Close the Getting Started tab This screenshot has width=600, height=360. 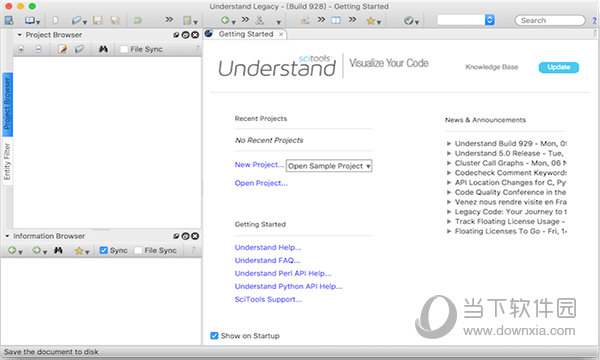281,34
